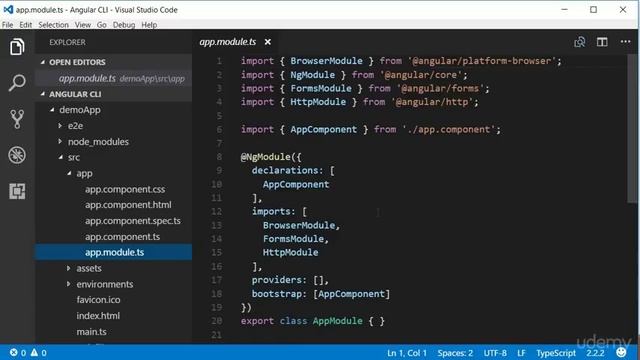640x360 pixels.
Task: Open the Search view icon
Action: [17, 83]
